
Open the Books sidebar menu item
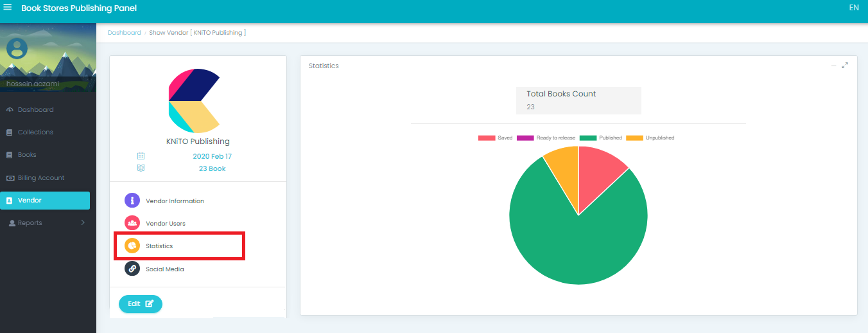click(x=27, y=155)
